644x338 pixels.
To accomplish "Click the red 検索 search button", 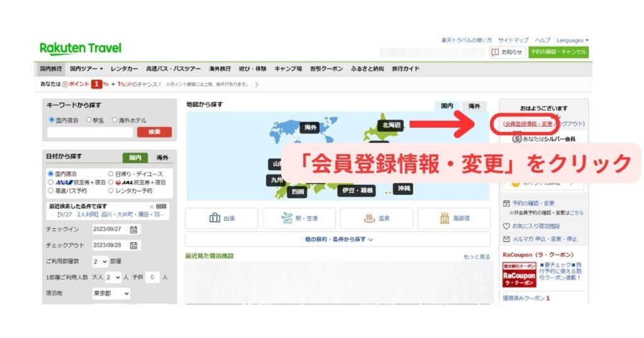I will [x=155, y=132].
